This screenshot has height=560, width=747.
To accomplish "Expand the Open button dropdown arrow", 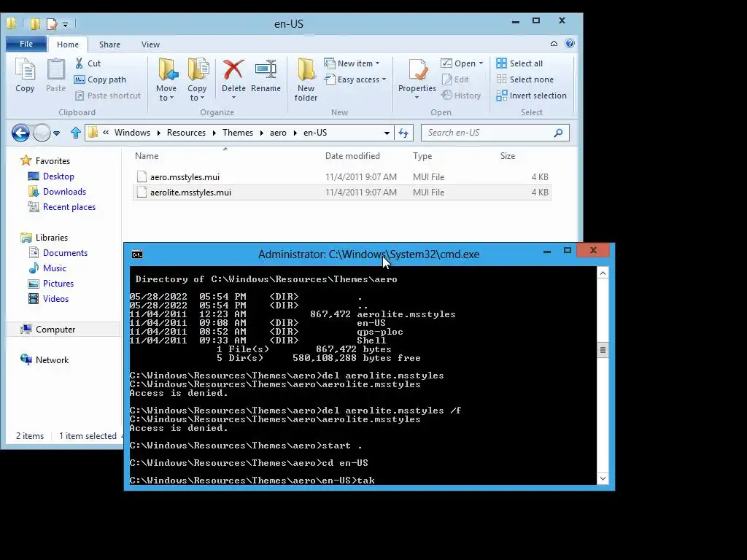I will coord(481,63).
